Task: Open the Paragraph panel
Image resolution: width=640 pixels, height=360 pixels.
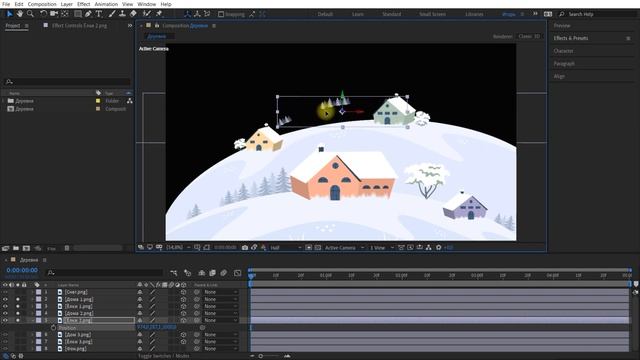Action: click(x=564, y=64)
